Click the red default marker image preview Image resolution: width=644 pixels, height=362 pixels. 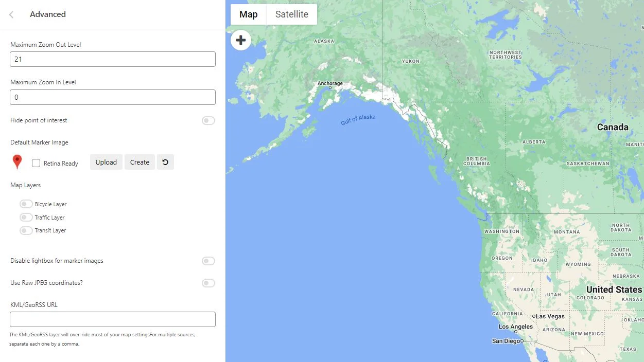[17, 161]
